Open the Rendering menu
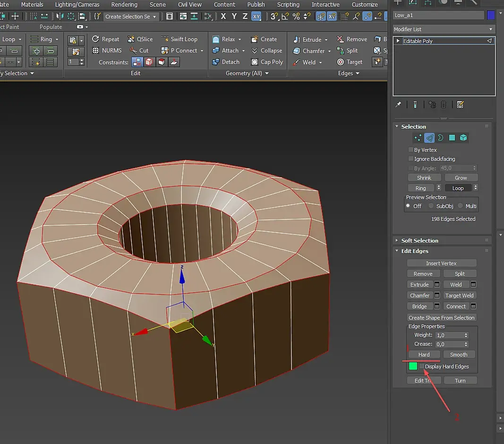This screenshot has height=444, width=504. pos(124,5)
